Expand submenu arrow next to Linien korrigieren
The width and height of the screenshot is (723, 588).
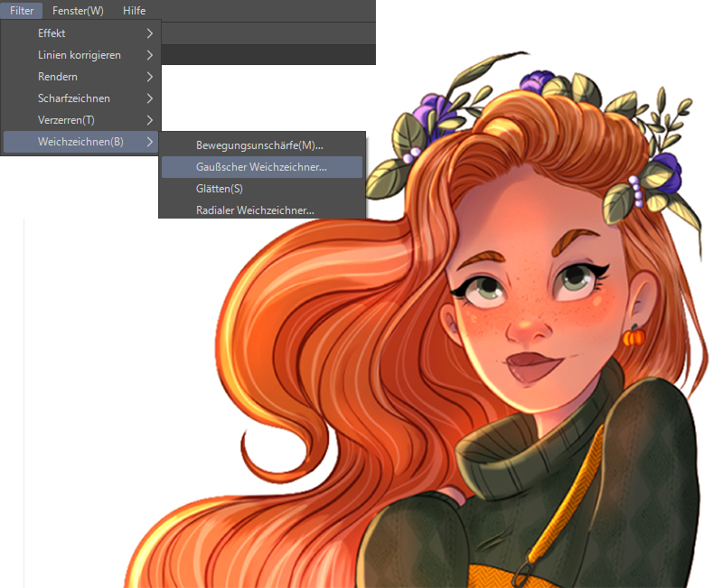pyautogui.click(x=149, y=55)
